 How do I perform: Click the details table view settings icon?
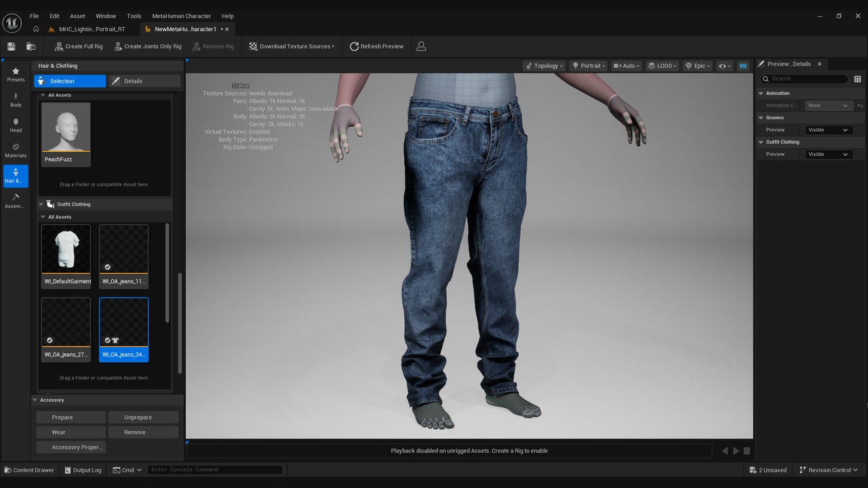[x=857, y=79]
